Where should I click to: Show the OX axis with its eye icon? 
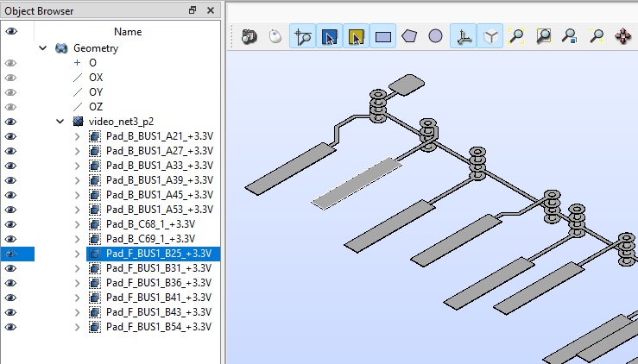(x=11, y=78)
